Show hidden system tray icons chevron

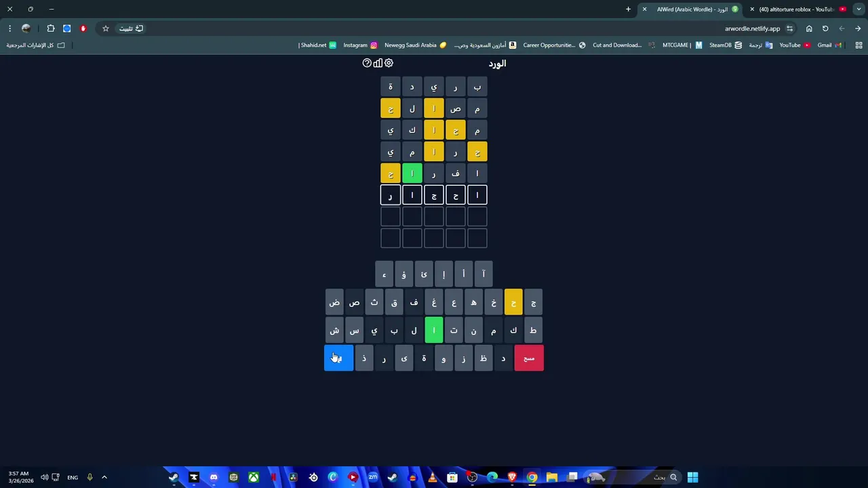pos(104,477)
